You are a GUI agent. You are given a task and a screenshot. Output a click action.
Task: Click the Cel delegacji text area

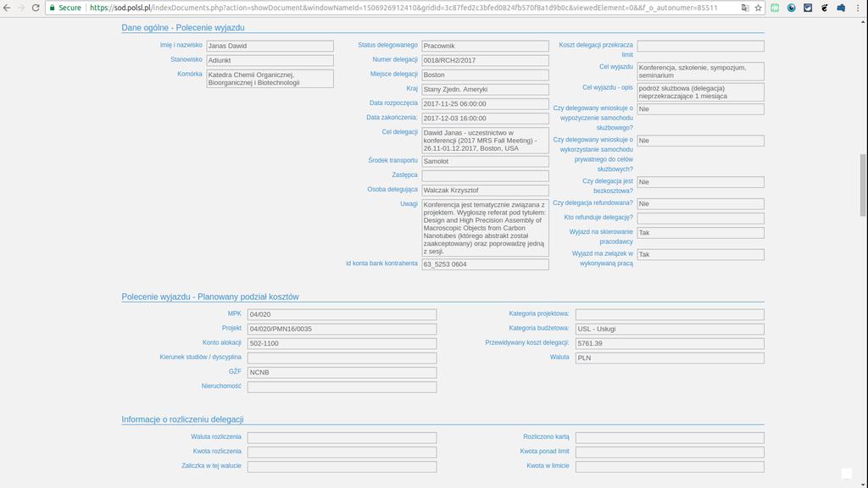[x=486, y=141]
